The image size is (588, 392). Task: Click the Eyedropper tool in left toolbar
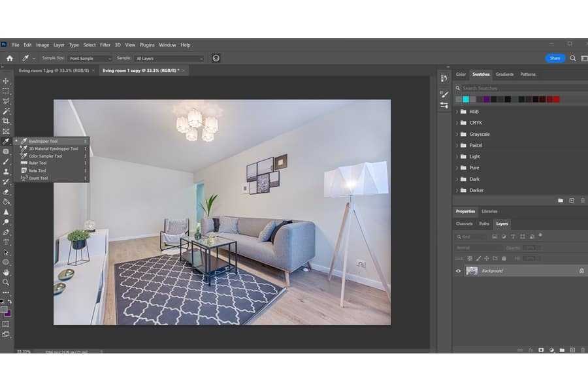pos(6,141)
